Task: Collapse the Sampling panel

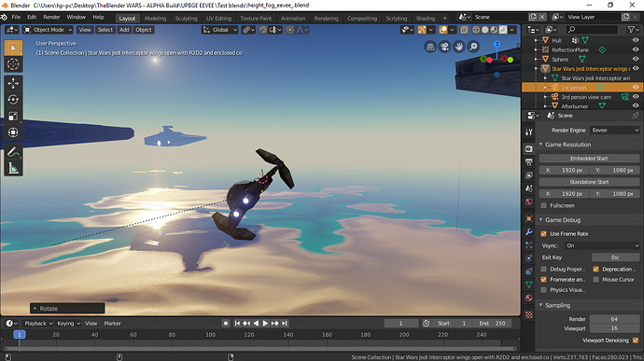Action: tap(541, 305)
